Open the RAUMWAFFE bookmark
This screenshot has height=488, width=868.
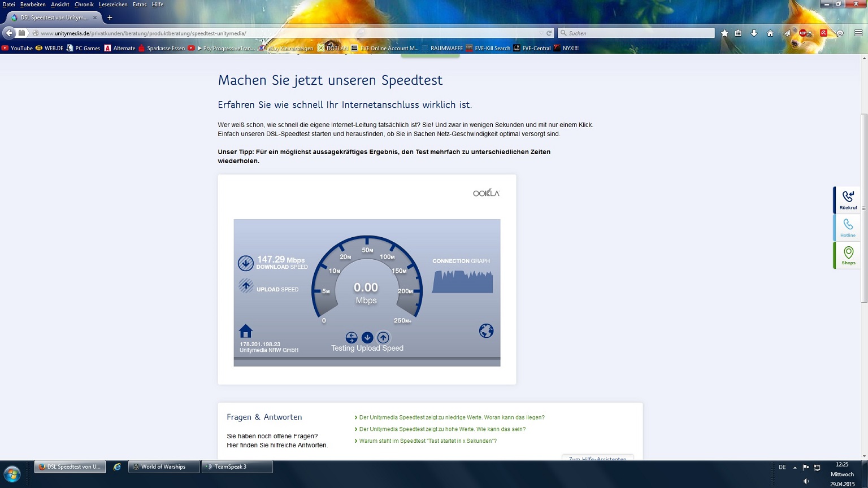pos(442,48)
